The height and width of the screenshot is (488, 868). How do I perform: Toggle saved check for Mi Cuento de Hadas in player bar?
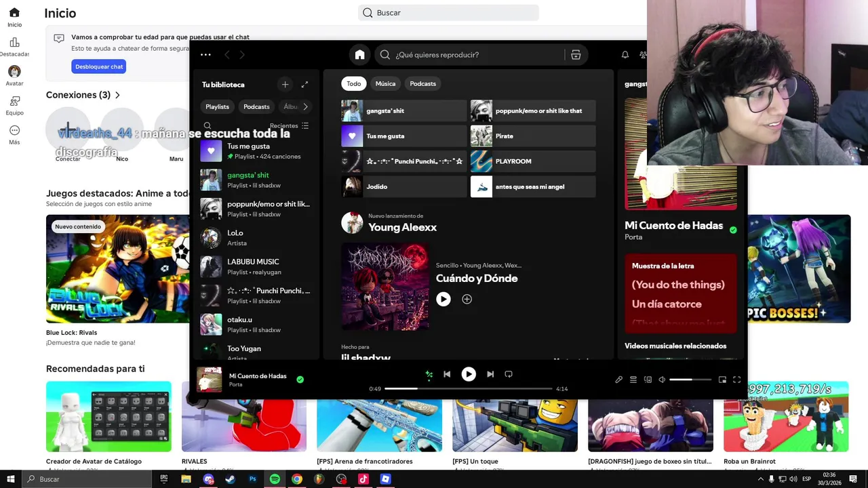300,380
